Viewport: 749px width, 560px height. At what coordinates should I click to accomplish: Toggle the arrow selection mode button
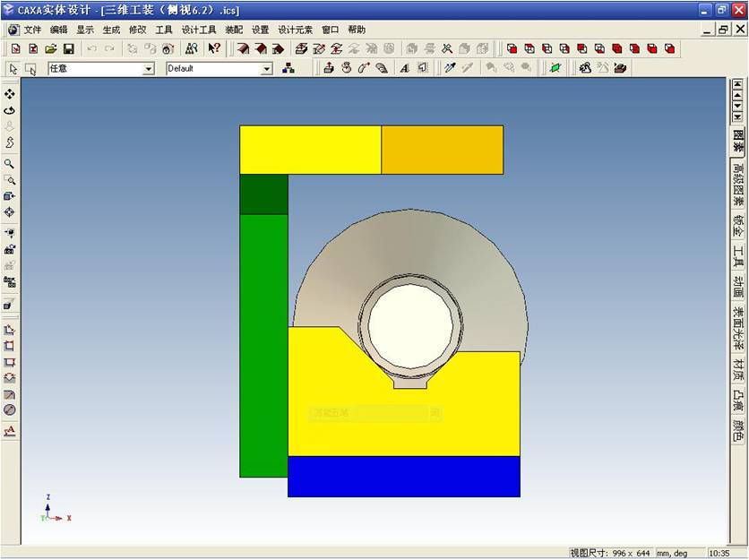click(13, 69)
